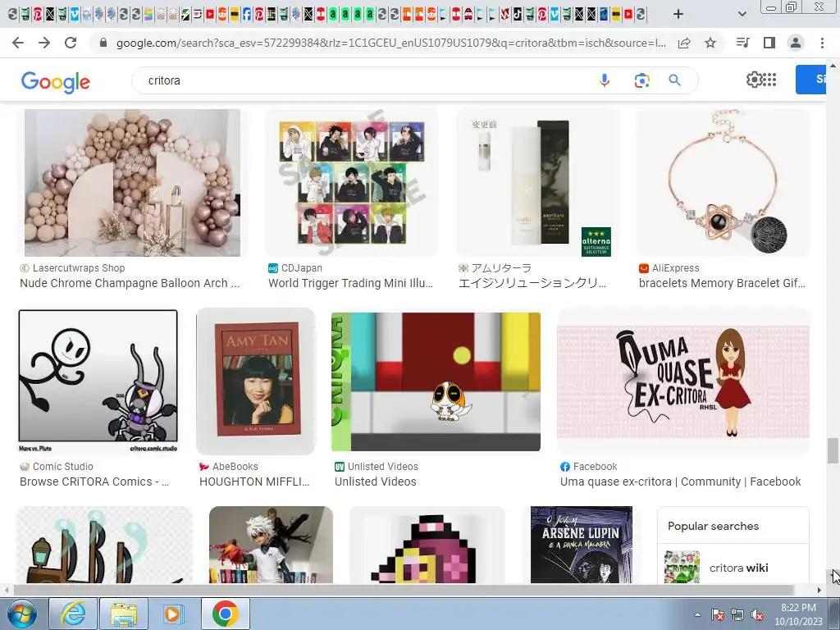Start voice search with microphone icon

click(605, 80)
